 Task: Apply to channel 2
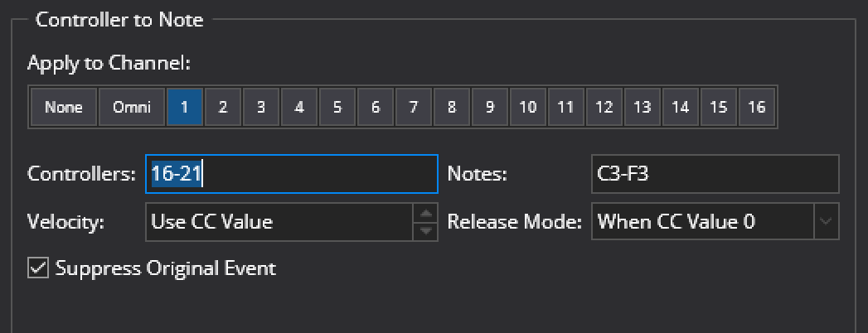(x=222, y=107)
